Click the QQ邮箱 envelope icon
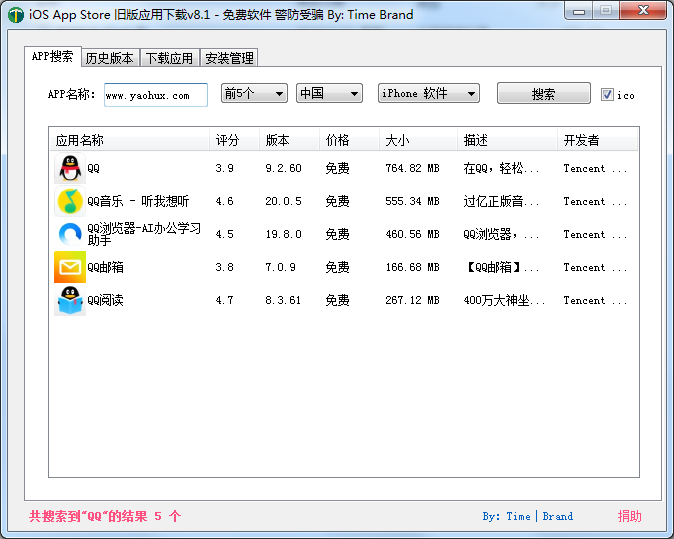 coord(69,267)
